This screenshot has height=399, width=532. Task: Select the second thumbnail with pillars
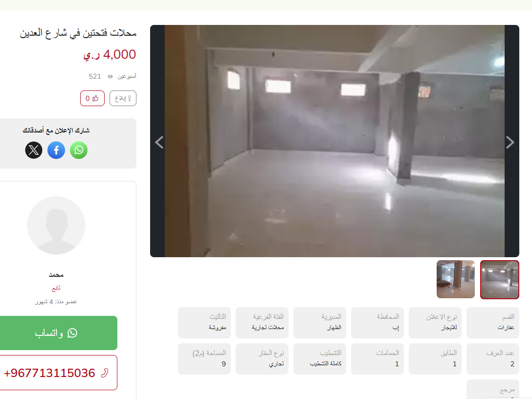click(456, 279)
